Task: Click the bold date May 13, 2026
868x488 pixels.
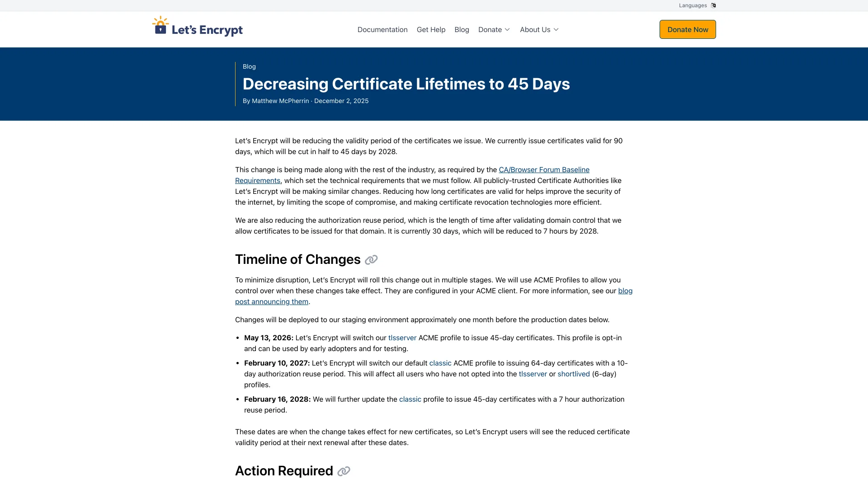Action: point(269,338)
